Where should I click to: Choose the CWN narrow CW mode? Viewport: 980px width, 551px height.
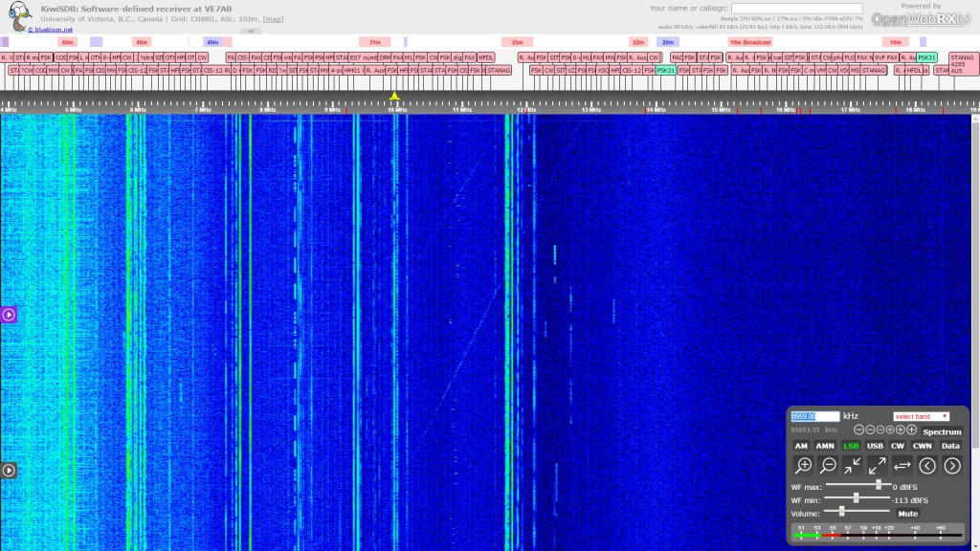[x=922, y=446]
